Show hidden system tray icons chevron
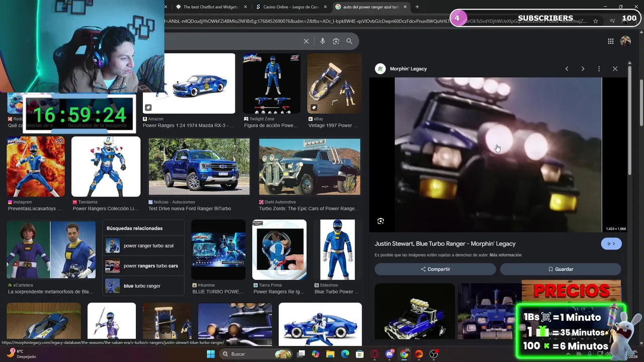Viewport: 644px width, 362px height. [x=568, y=354]
